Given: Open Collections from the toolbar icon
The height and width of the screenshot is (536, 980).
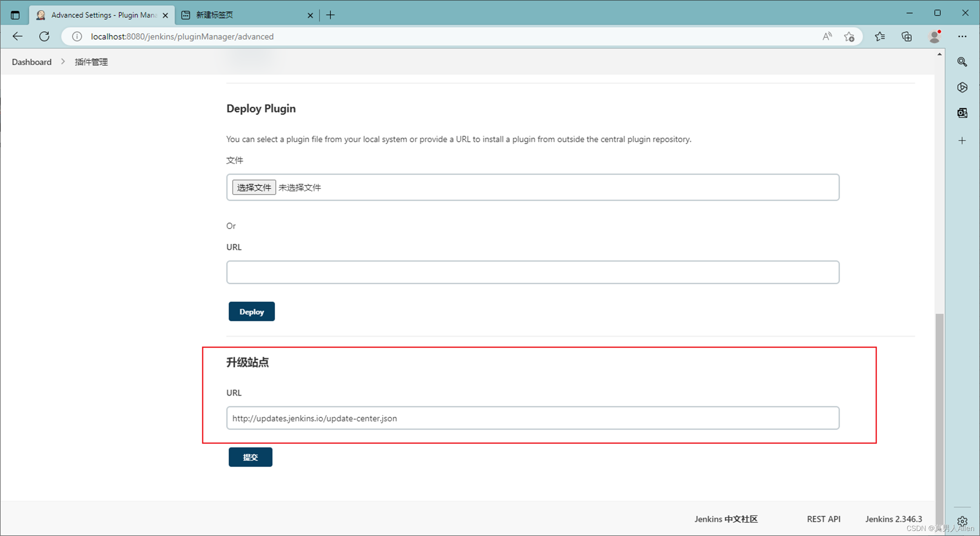Looking at the screenshot, I should (x=906, y=36).
